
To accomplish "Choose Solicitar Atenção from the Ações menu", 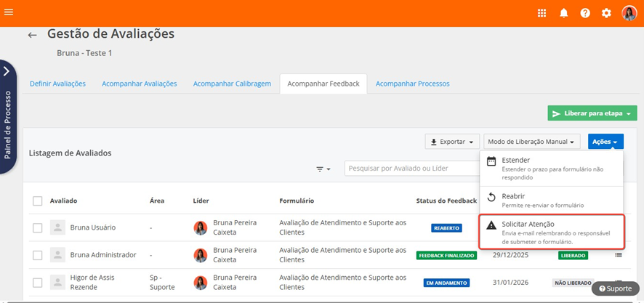I will click(x=552, y=232).
